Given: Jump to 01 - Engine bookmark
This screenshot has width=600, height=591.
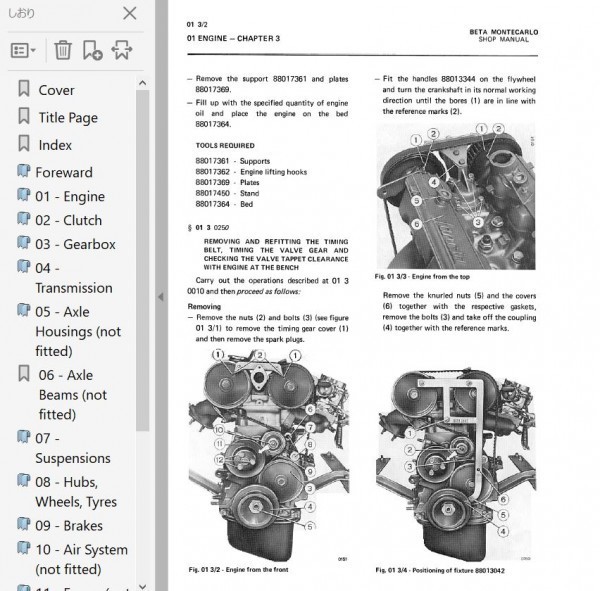Looking at the screenshot, I should [x=70, y=196].
